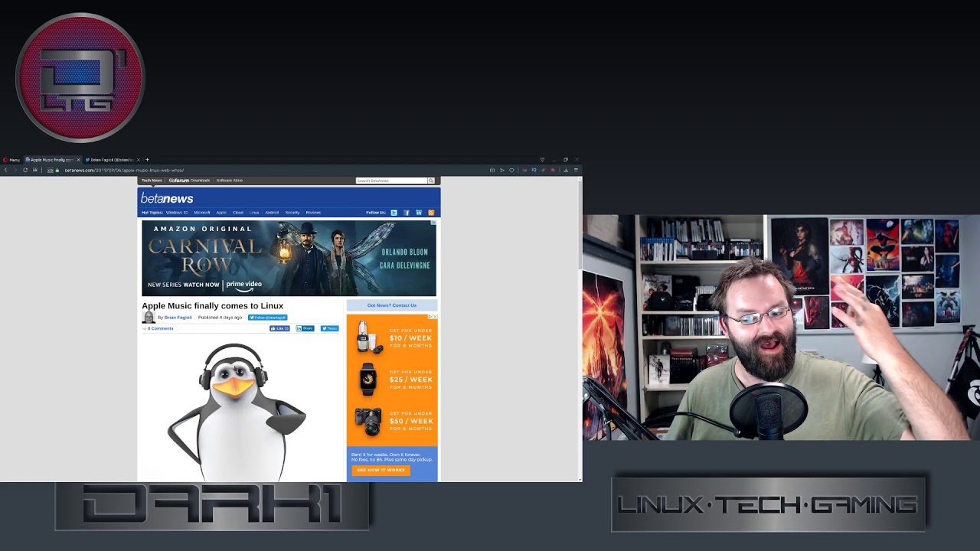This screenshot has width=980, height=551.
Task: Open the Security hot topic
Action: click(x=292, y=213)
